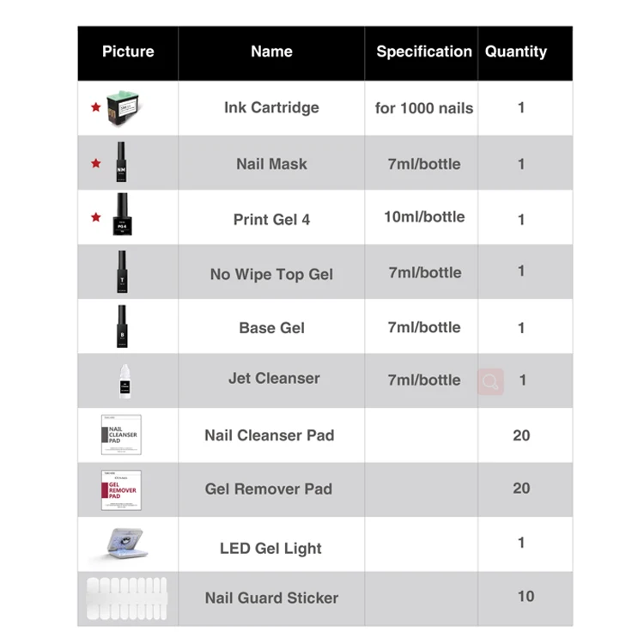Screen dimensions: 644x644
Task: Click the Specification column header
Action: [423, 52]
